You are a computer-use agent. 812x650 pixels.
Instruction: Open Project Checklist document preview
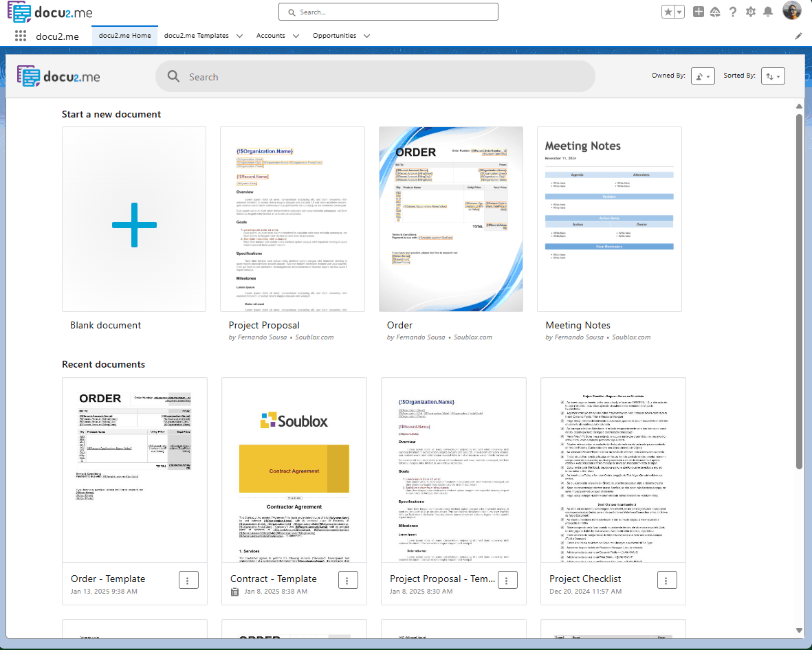coord(613,470)
